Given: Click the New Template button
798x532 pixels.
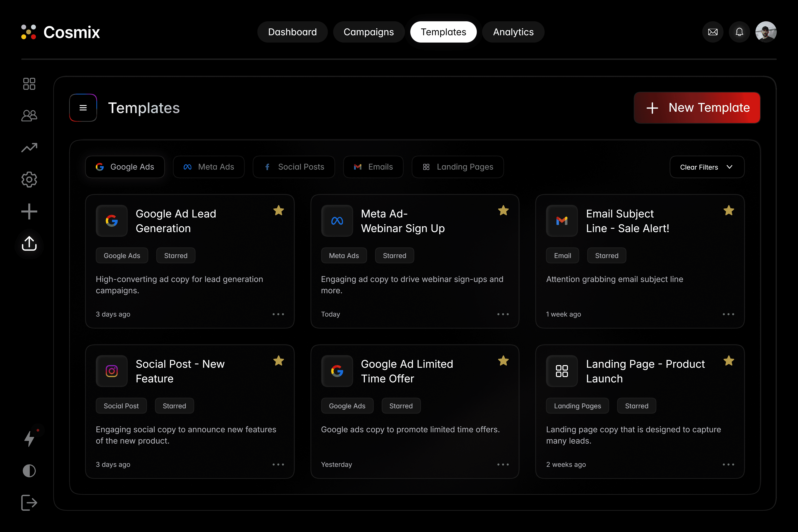Looking at the screenshot, I should click(x=697, y=108).
